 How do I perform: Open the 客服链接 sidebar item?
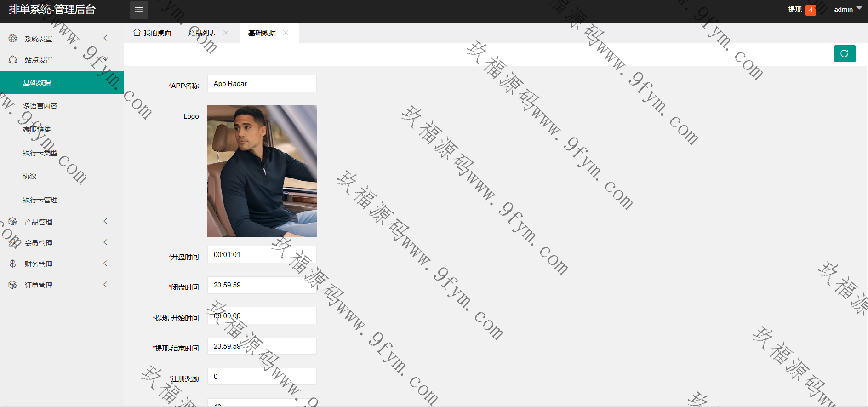click(37, 129)
